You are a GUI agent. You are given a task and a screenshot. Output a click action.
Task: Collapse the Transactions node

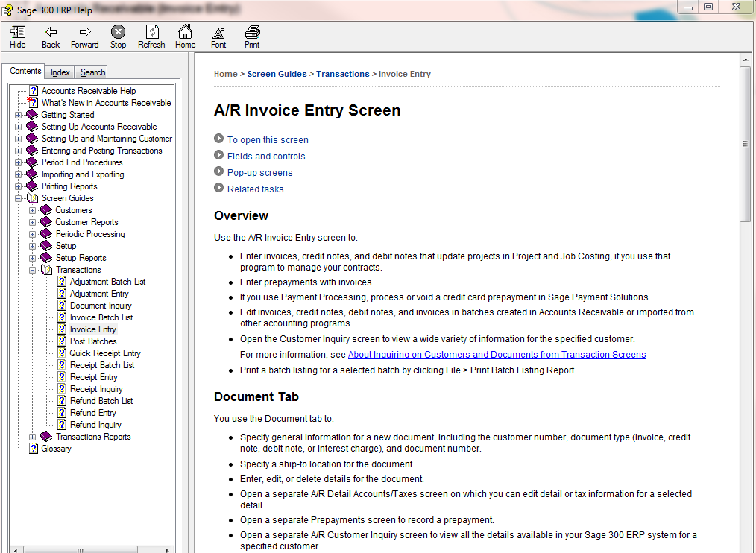pos(32,270)
